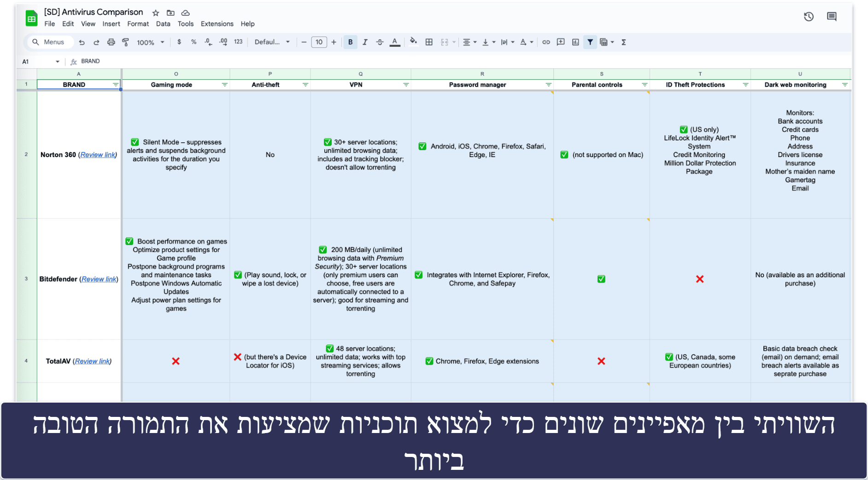Open the File menu
Image resolution: width=868 pixels, height=480 pixels.
click(50, 24)
